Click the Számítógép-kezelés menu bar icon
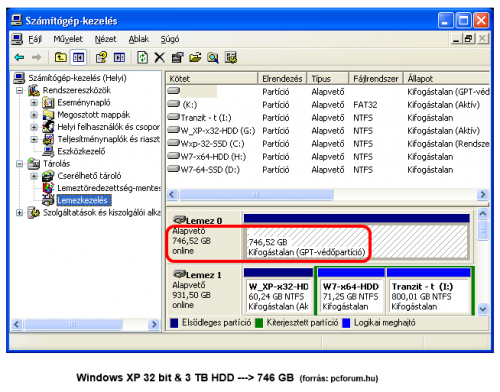Screen dimensions: 500x392 [x=17, y=39]
